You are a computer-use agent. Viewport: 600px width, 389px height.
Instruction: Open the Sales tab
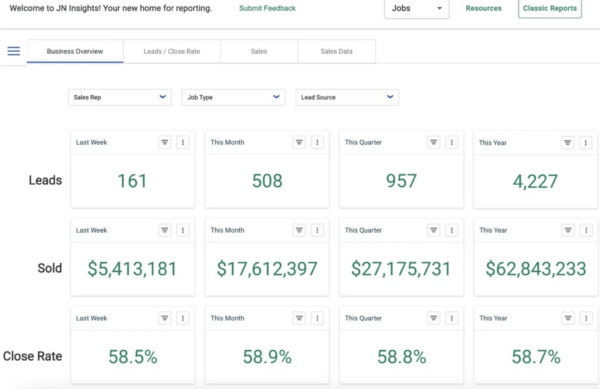(259, 51)
